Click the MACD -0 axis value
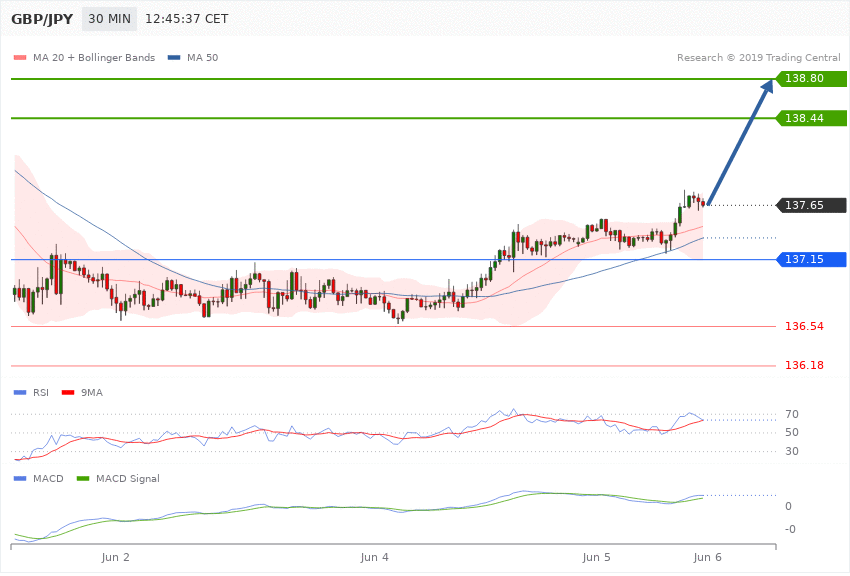Viewport: 850px width, 576px height. [x=790, y=529]
